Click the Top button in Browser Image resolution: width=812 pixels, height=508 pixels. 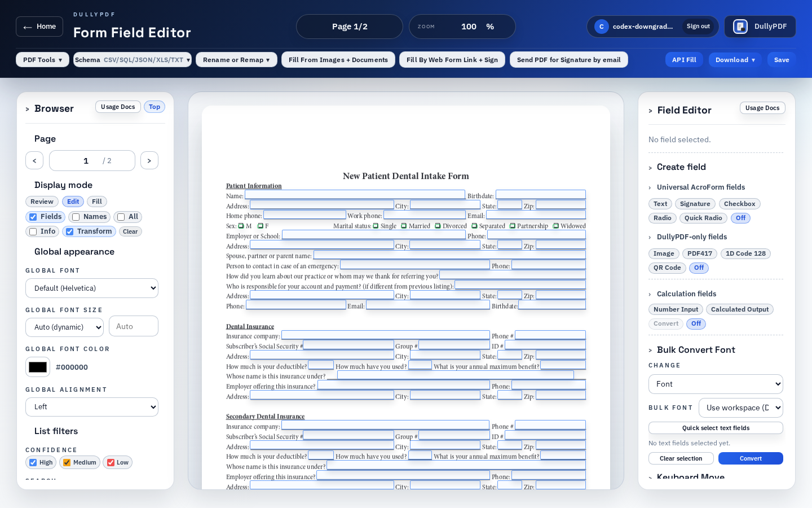[155, 107]
